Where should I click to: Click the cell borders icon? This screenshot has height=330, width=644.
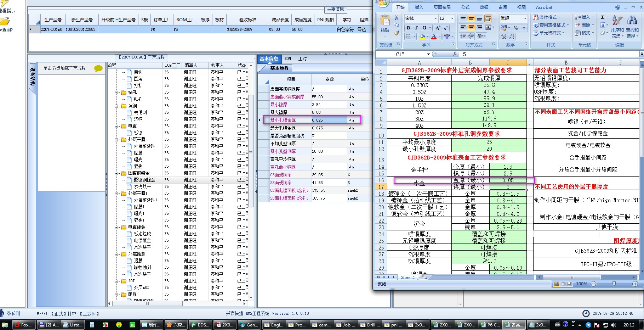click(x=409, y=37)
